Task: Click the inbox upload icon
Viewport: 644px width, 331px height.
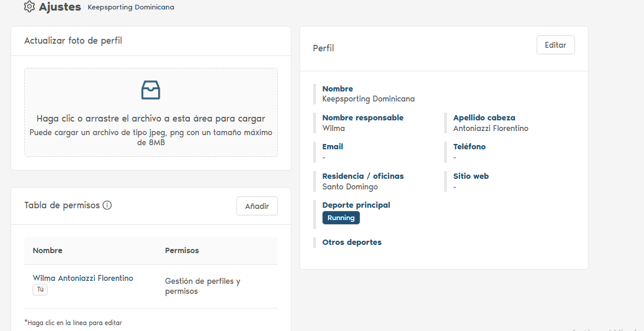Action: [151, 90]
